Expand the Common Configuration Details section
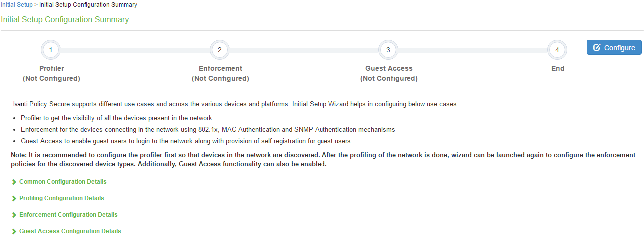644x235 pixels. [x=63, y=182]
